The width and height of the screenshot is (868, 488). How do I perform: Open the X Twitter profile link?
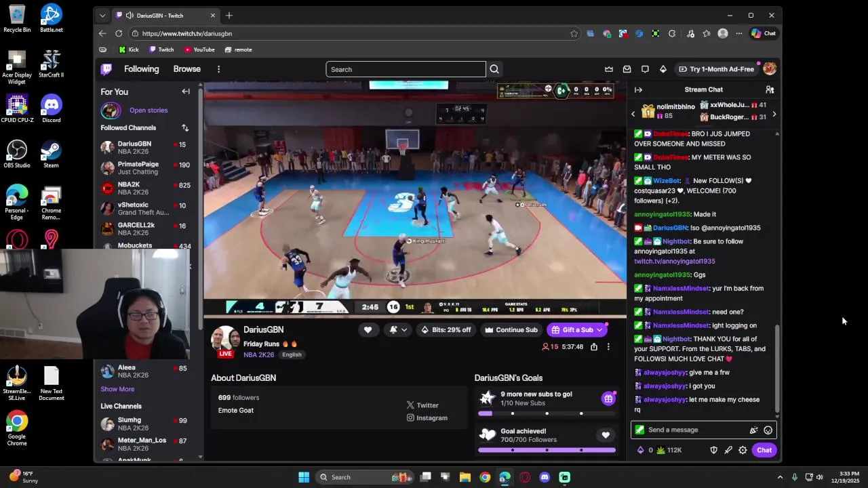422,405
